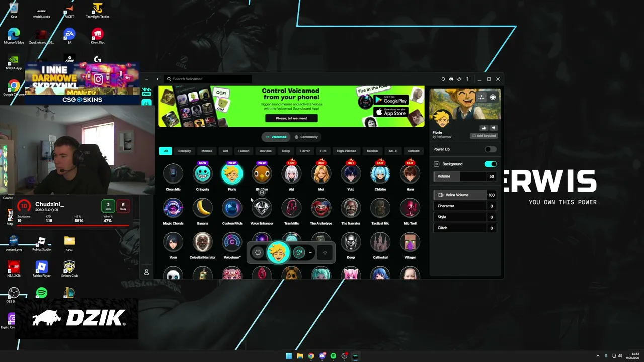Choose the Mic Troll voice
644x362 pixels.
[x=410, y=208]
